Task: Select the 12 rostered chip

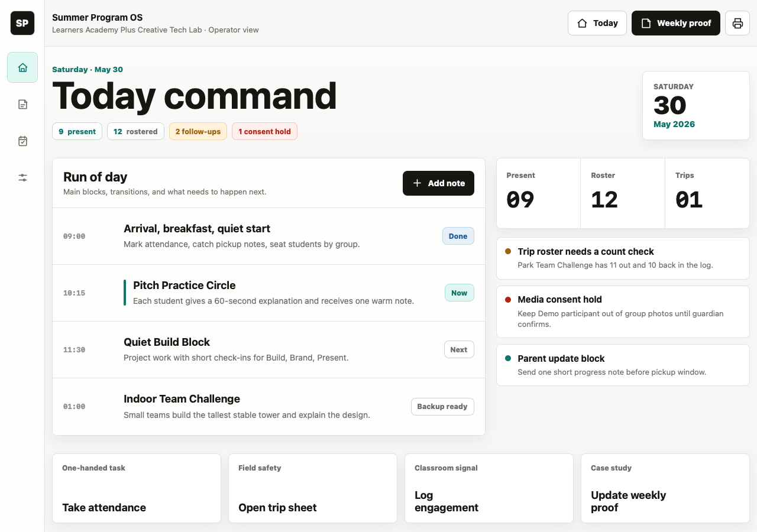Action: 135,131
